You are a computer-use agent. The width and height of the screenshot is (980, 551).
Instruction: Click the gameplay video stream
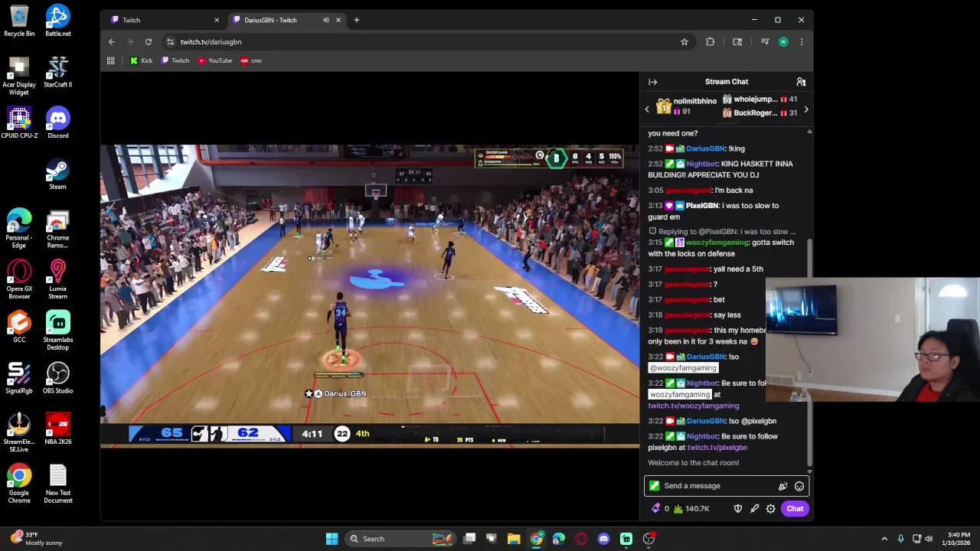coord(370,295)
